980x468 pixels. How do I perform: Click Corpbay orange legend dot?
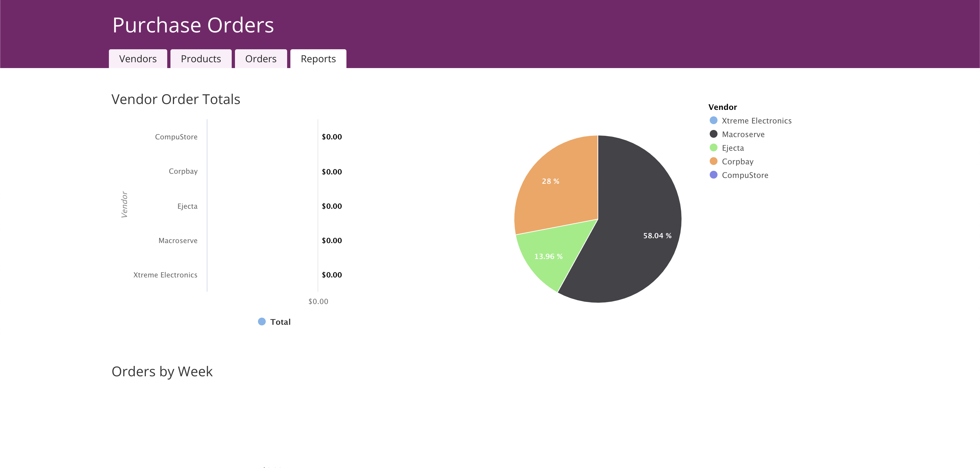point(713,161)
